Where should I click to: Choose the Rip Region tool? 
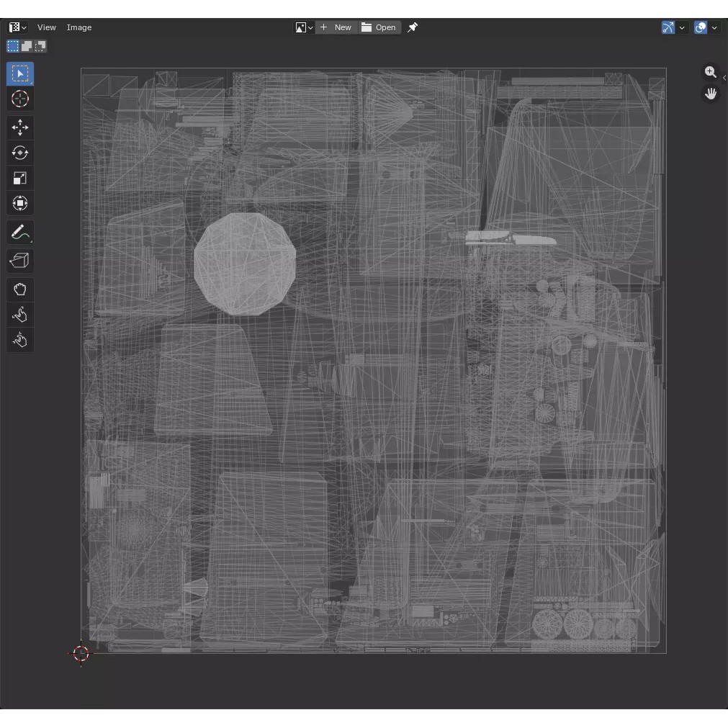click(x=20, y=261)
